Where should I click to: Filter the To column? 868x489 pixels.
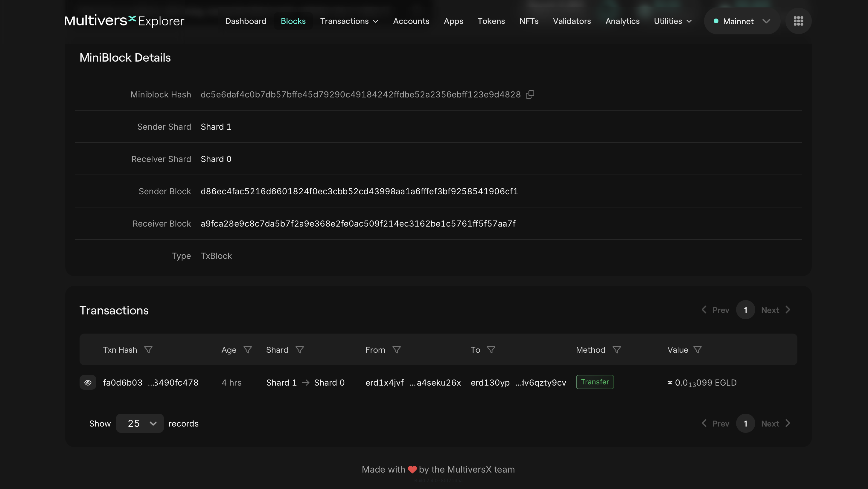pyautogui.click(x=491, y=350)
